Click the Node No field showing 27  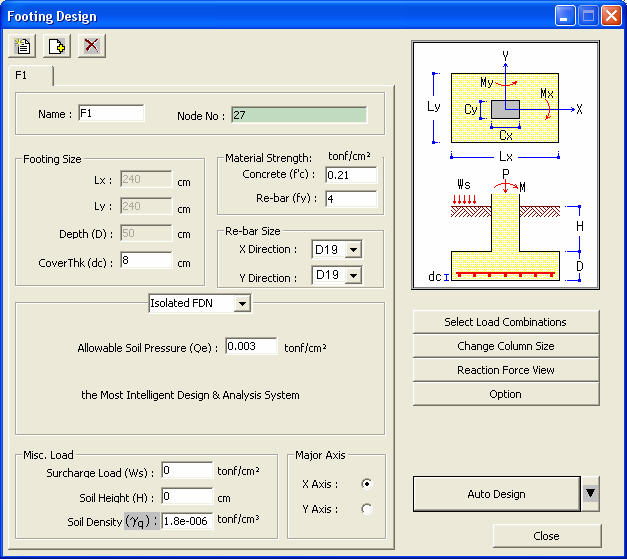pyautogui.click(x=299, y=115)
